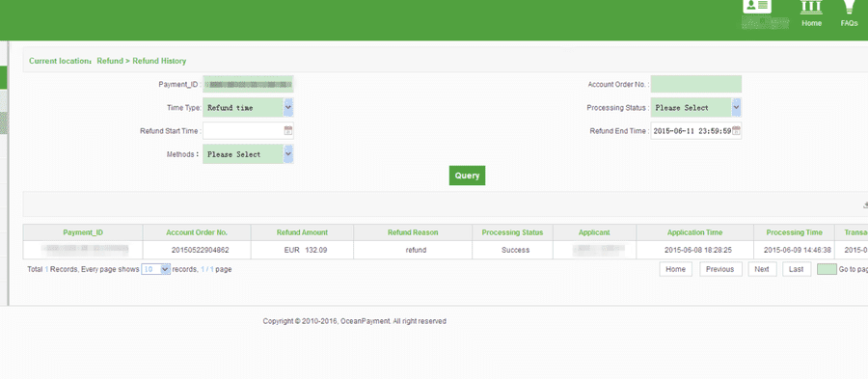Click the Processing Time column header

tap(795, 232)
